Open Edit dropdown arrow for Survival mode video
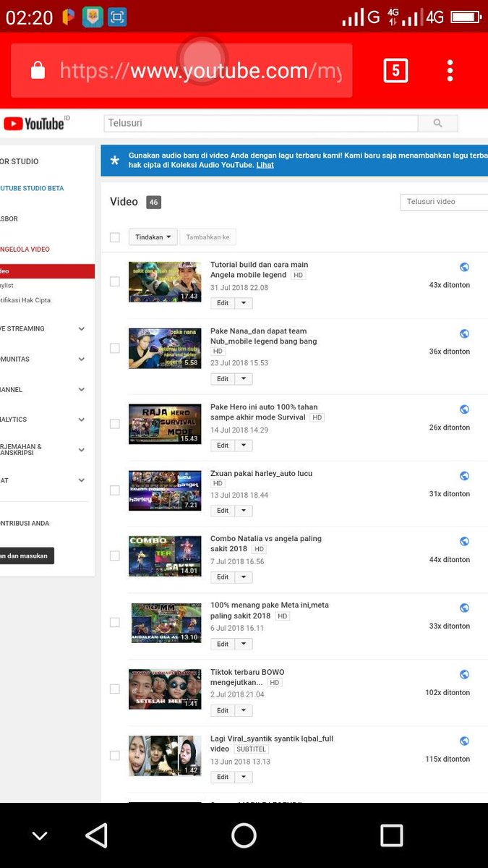 244,446
